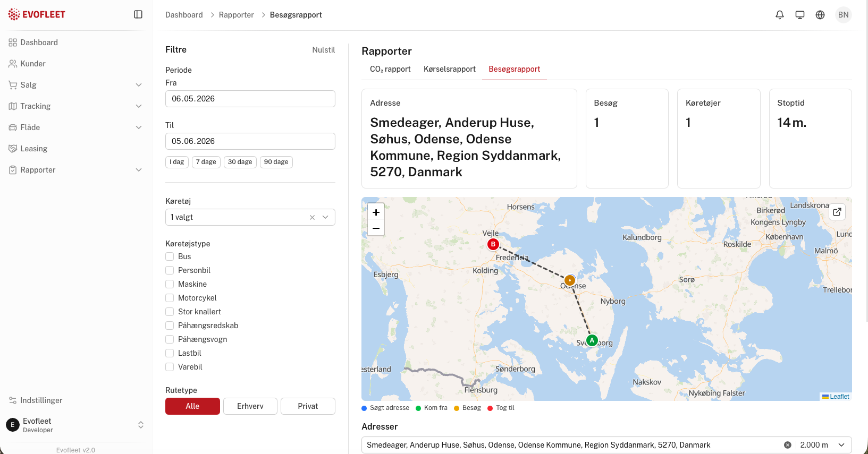Toggle the Bus checkbox
This screenshot has height=454, width=868.
[170, 256]
